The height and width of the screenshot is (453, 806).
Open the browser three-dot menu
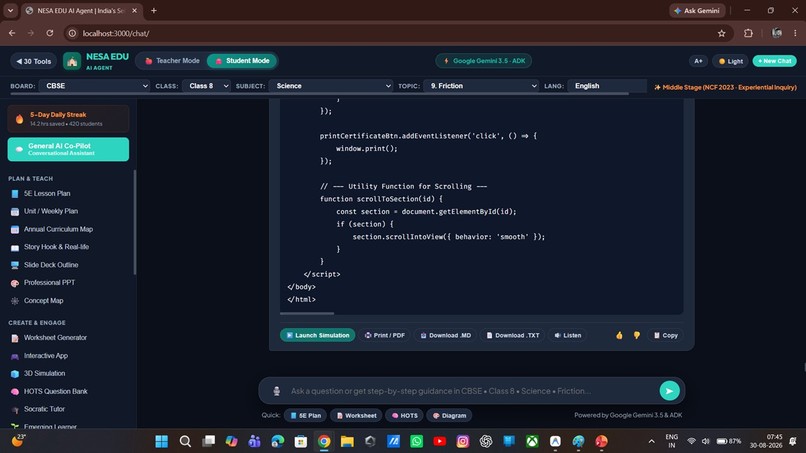(795, 33)
